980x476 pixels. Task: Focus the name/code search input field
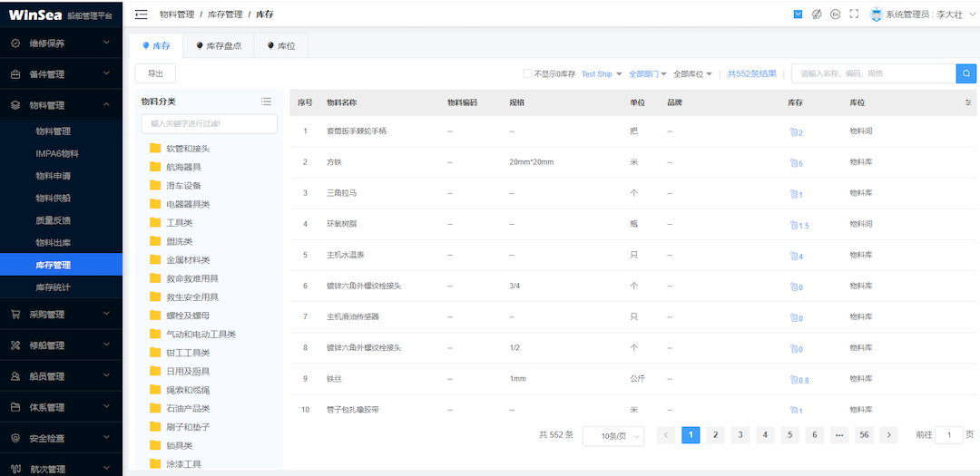click(874, 73)
